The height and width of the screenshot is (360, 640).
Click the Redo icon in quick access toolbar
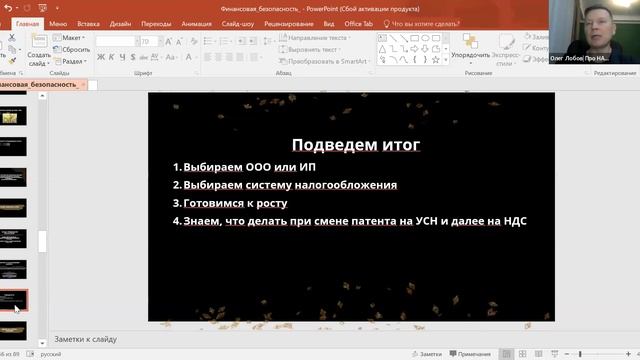[x=27, y=8]
